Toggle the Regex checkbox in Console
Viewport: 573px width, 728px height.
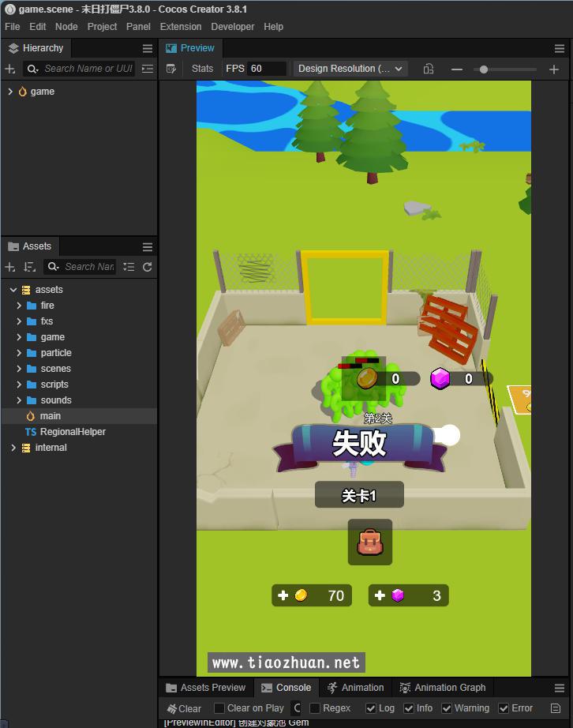pyautogui.click(x=315, y=708)
